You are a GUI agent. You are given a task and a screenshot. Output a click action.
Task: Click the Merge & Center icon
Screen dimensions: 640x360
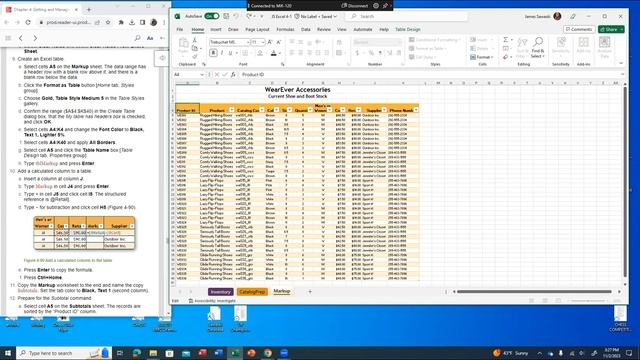pyautogui.click(x=339, y=53)
